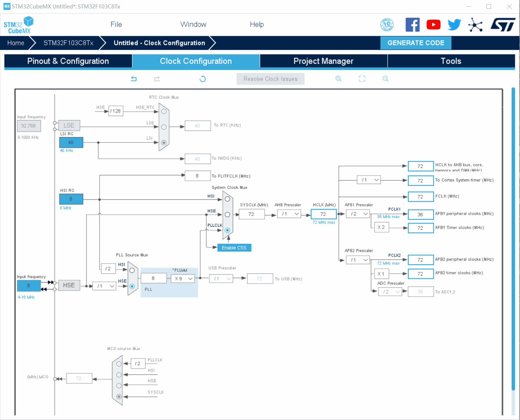Image resolution: width=520 pixels, height=420 pixels.
Task: Click the FCLK (MHz) value box
Action: tap(421, 197)
